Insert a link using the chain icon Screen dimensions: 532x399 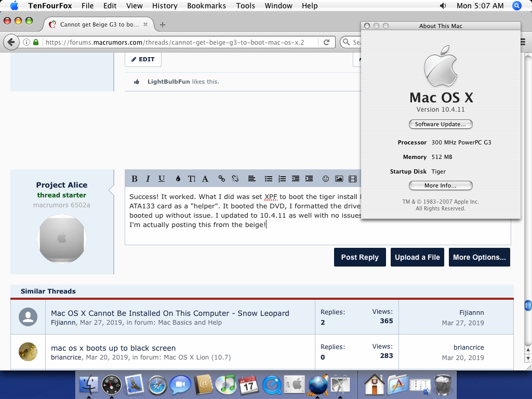pos(221,179)
